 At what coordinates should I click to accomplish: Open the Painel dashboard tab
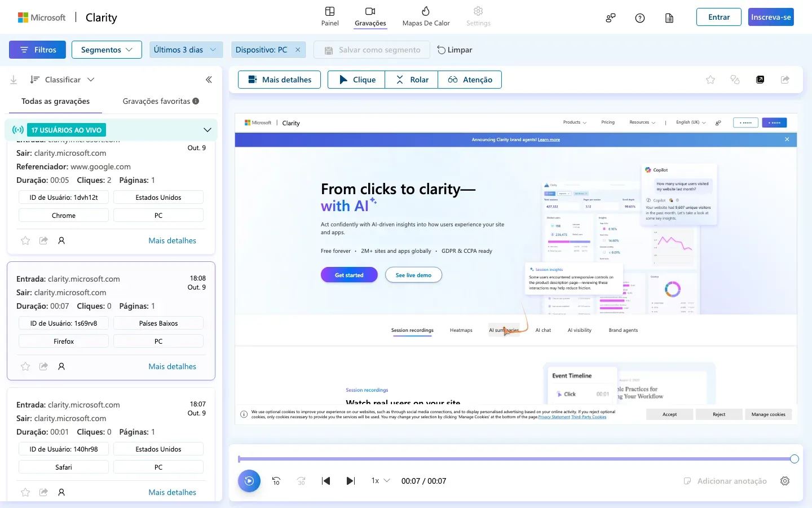coord(330,16)
